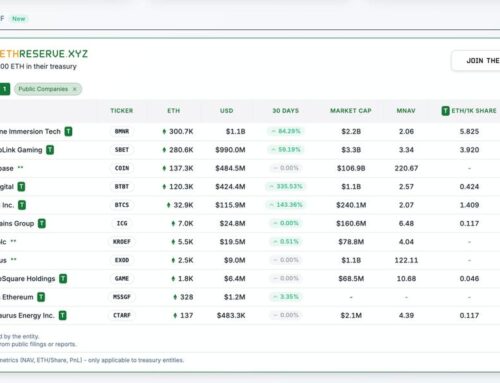The image size is (500, 383).
Task: Click the SBET ticker pill
Action: [x=122, y=150]
